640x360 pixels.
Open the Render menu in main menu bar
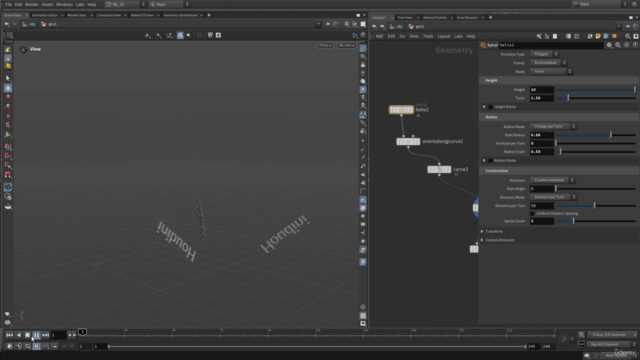[x=31, y=4]
